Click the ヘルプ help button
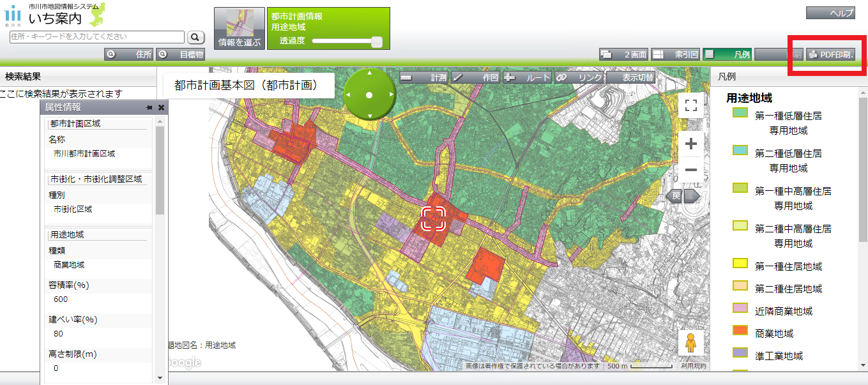This screenshot has height=385, width=868. [x=830, y=13]
